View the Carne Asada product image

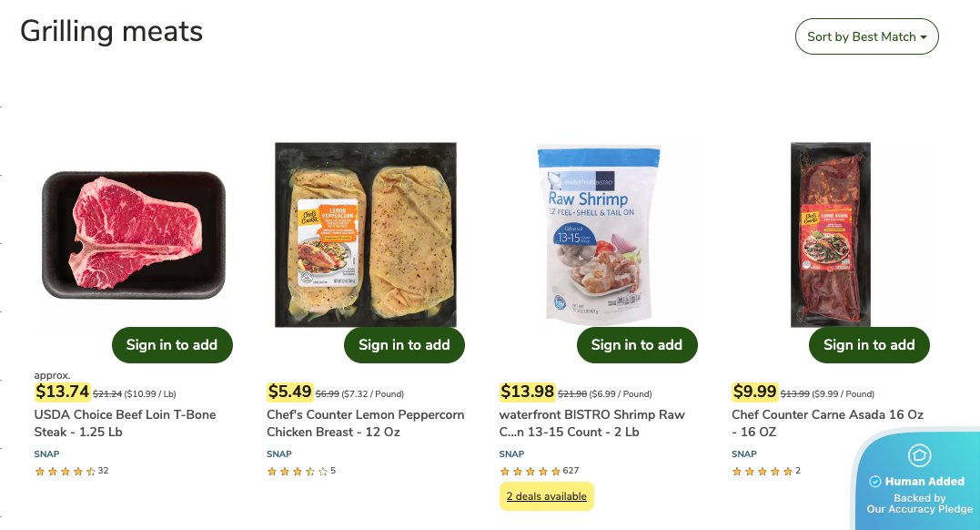click(x=830, y=234)
